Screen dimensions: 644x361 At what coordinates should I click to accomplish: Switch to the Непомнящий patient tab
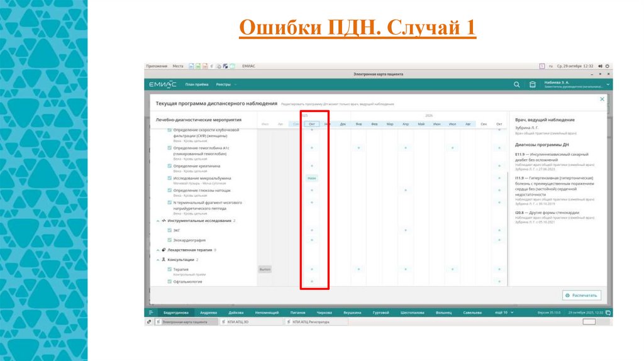click(x=267, y=313)
